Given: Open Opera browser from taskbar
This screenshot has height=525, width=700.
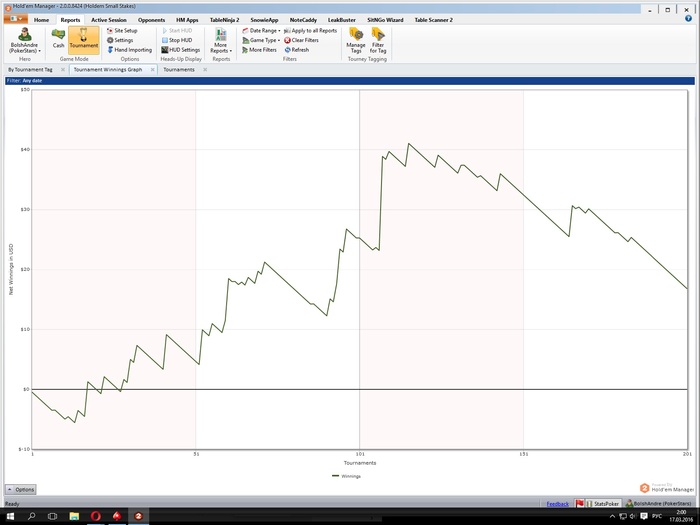Looking at the screenshot, I should (96, 517).
